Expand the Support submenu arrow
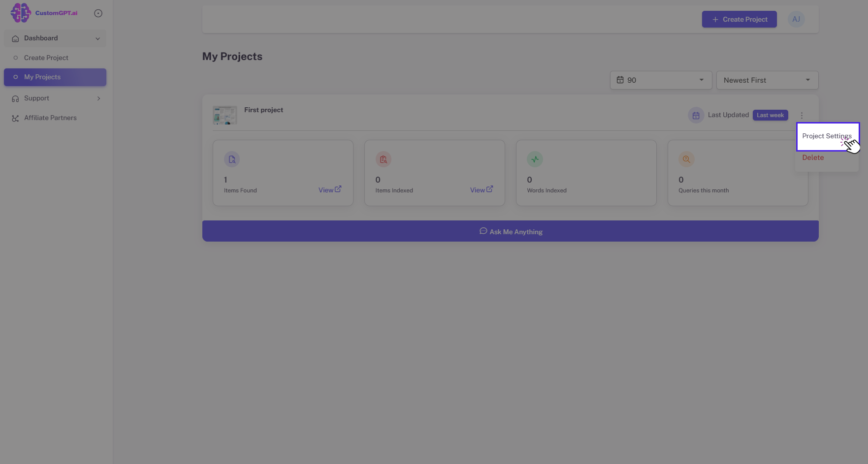 [99, 98]
